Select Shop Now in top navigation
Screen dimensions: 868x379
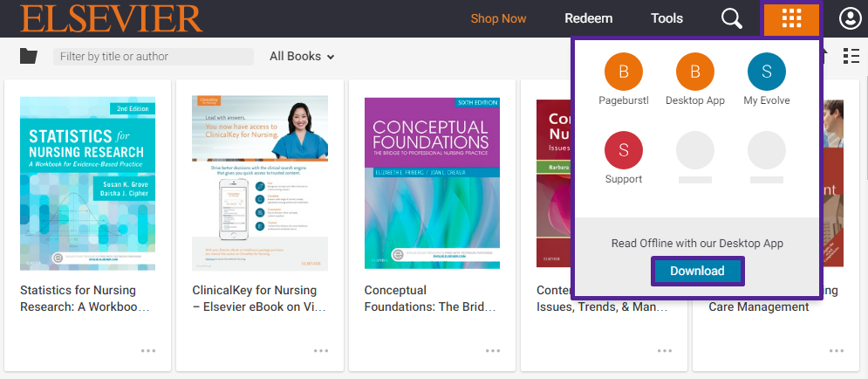pos(498,18)
